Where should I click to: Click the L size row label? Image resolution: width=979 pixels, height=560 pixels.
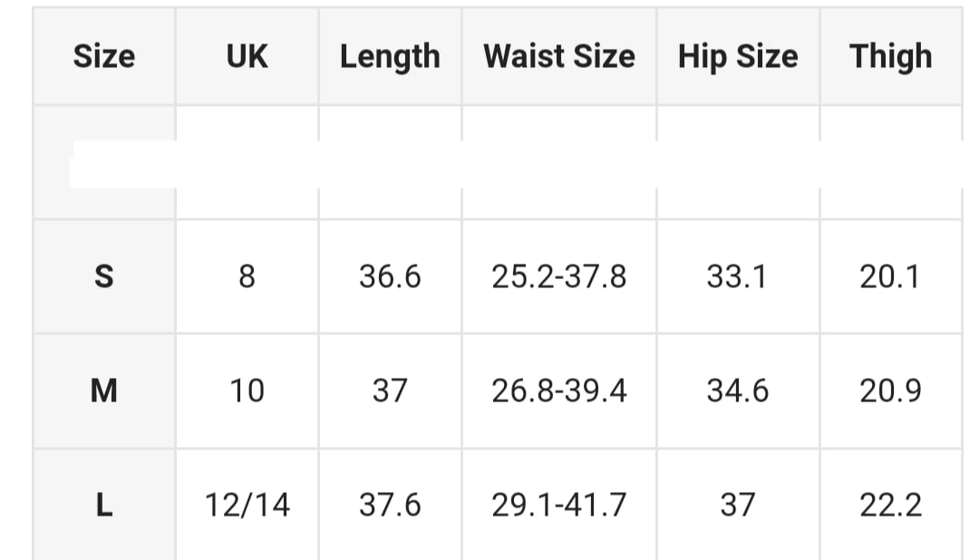[x=104, y=505]
